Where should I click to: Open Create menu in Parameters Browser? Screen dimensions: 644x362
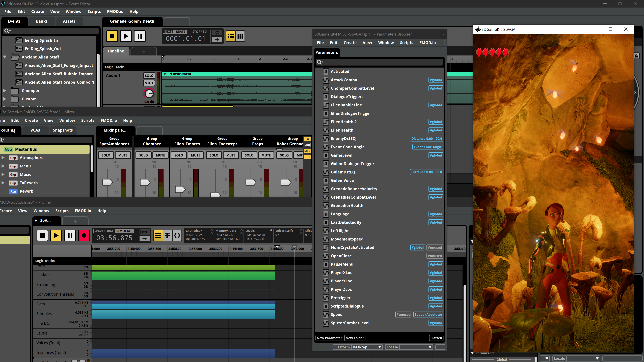350,43
